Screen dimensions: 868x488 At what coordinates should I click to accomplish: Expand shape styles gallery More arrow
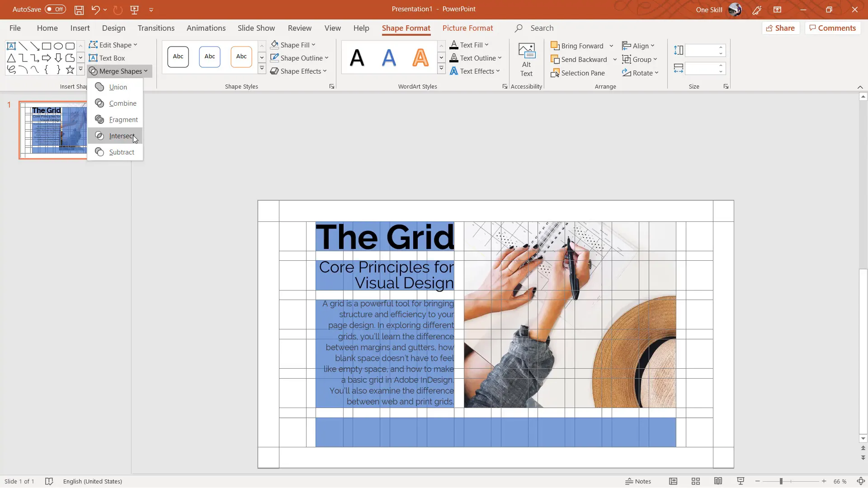coord(262,69)
